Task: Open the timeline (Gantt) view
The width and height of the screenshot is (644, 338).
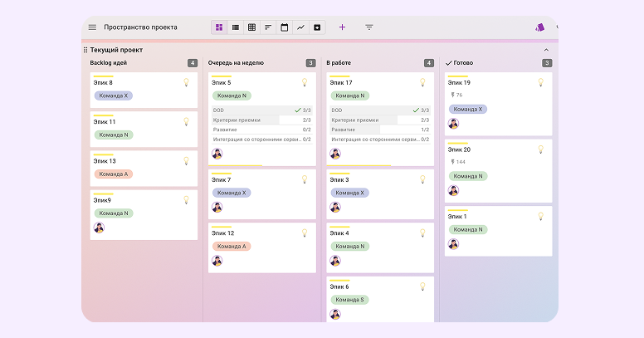Action: [268, 27]
